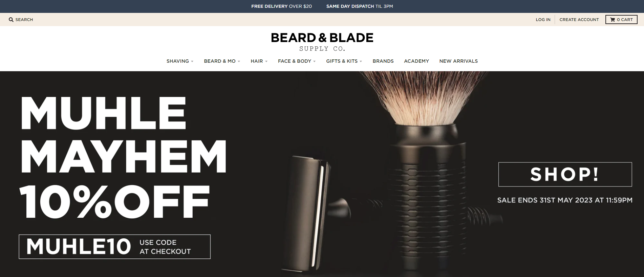Click the Beard & Blade logo
Image resolution: width=644 pixels, height=277 pixels.
pyautogui.click(x=322, y=42)
